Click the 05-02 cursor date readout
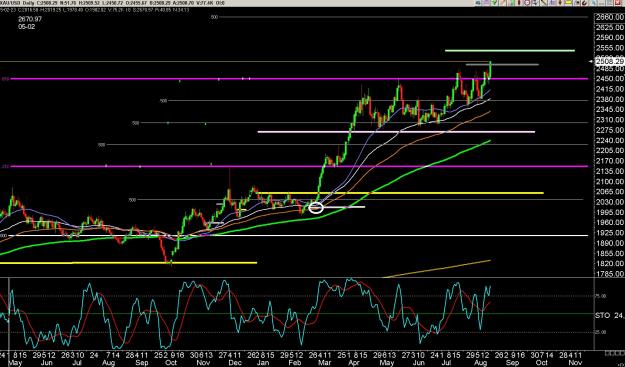Viewport: 625px width, 367px height. [x=26, y=27]
